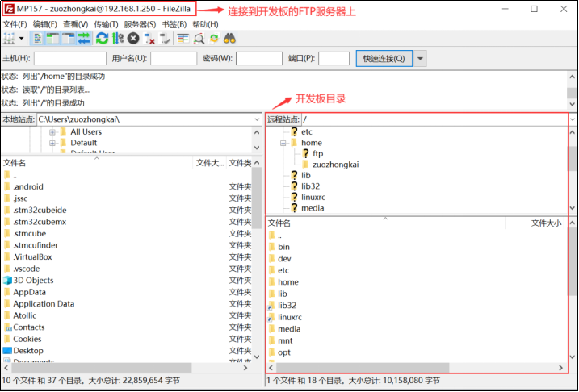The image size is (579, 392).
Task: Open the 文件(F) menu
Action: click(x=15, y=24)
